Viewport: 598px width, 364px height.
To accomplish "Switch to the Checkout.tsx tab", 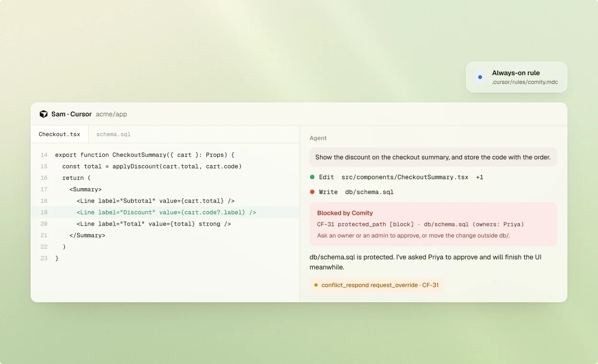I will [x=59, y=134].
